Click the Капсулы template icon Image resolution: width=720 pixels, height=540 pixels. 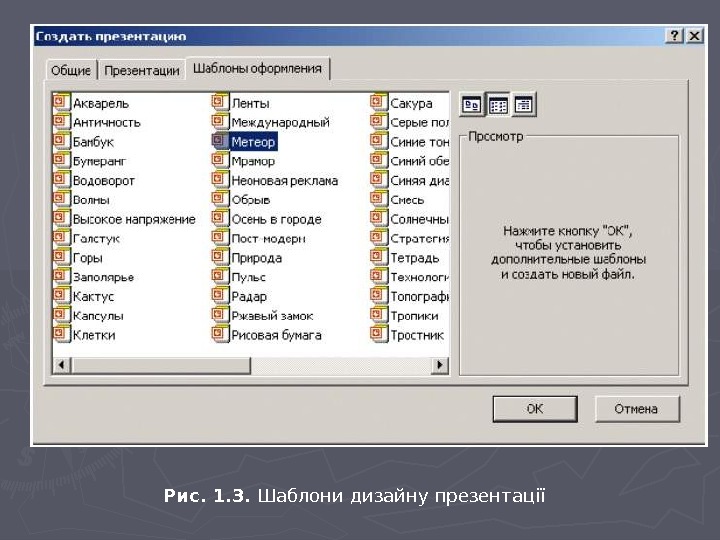pyautogui.click(x=61, y=315)
